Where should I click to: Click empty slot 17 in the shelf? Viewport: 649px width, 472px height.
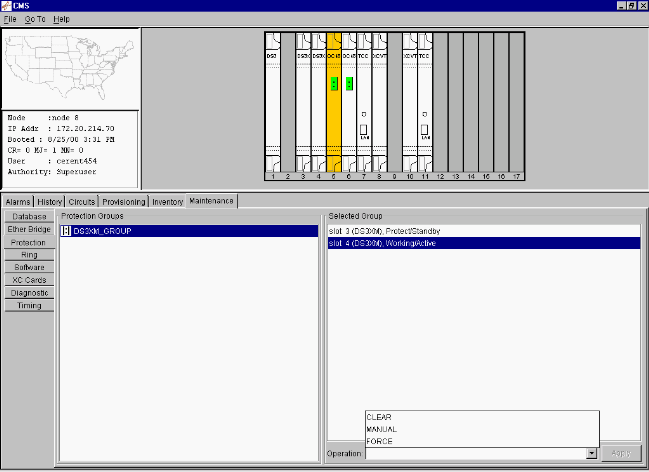pos(517,102)
